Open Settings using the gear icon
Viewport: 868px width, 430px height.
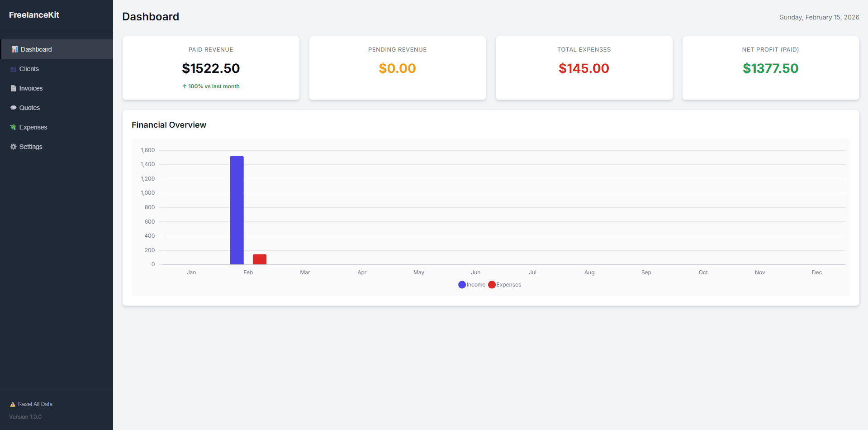13,146
